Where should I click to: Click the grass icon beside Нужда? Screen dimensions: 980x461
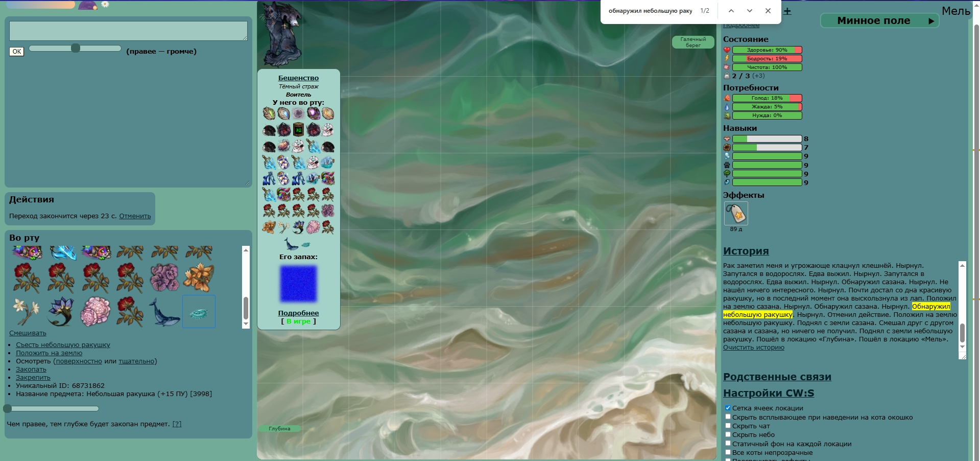click(727, 116)
